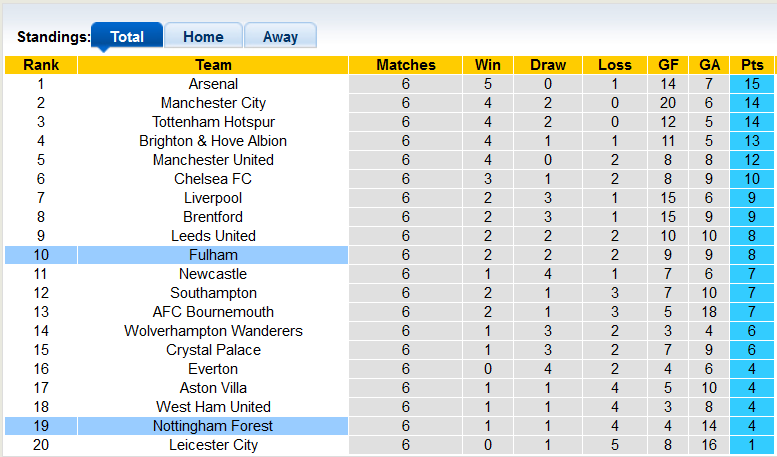This screenshot has width=777, height=457.
Task: Click the highlighted Fulham row
Action: pyautogui.click(x=213, y=255)
